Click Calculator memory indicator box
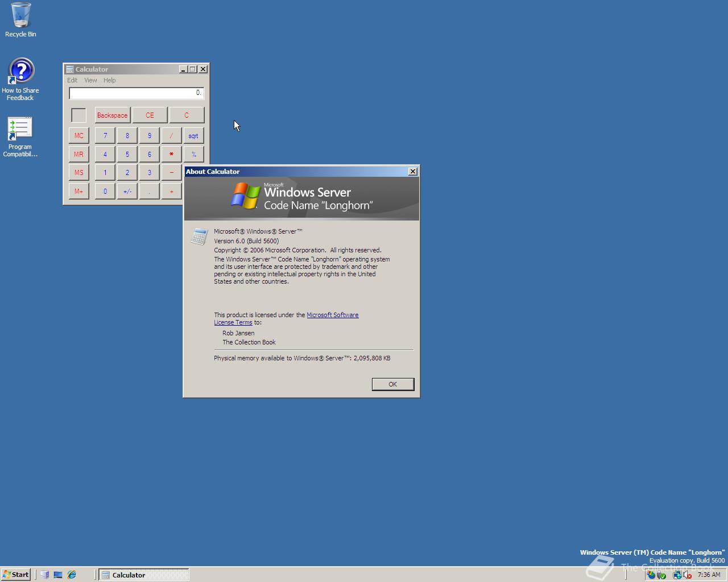This screenshot has width=728, height=582. [x=78, y=115]
